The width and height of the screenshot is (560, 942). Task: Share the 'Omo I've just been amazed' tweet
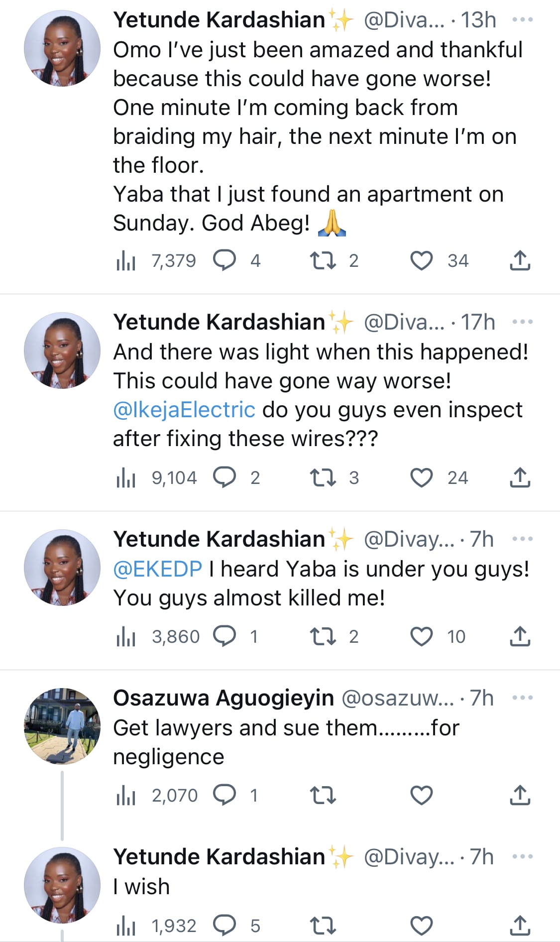pyautogui.click(x=520, y=261)
